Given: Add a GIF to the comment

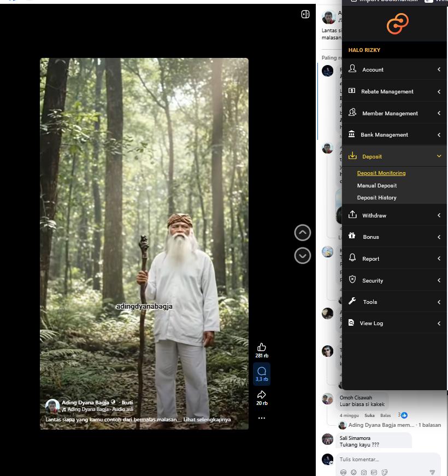Looking at the screenshot, I should coord(374,472).
